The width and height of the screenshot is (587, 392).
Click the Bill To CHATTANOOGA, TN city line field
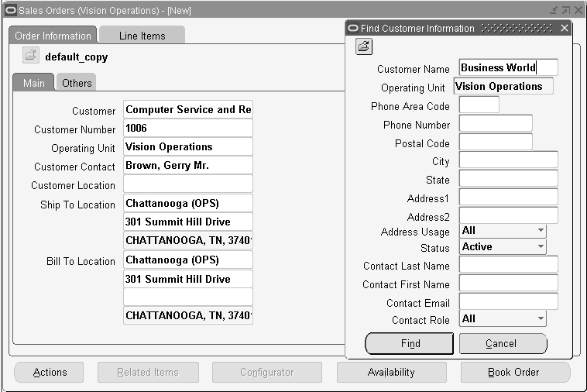[188, 315]
